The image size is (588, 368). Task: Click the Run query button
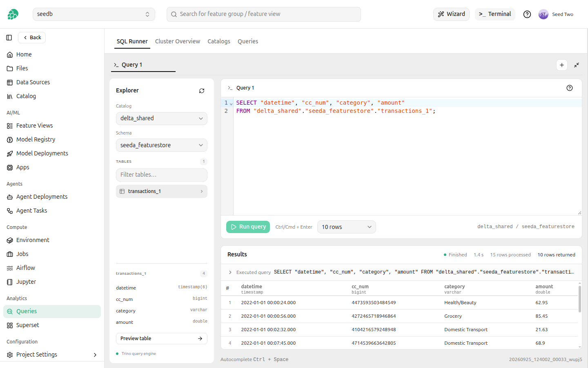click(x=248, y=227)
